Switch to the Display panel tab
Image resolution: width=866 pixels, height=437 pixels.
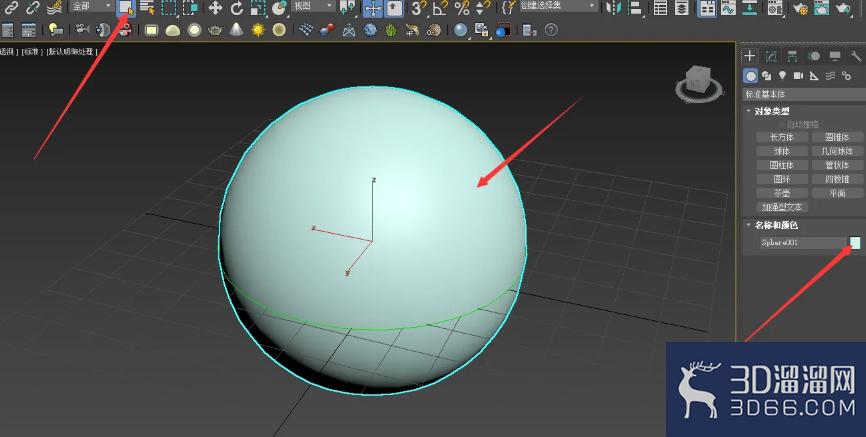coord(835,56)
